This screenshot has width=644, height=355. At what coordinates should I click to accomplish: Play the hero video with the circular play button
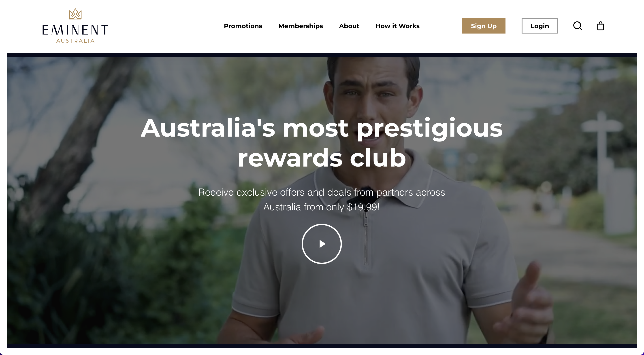(322, 244)
